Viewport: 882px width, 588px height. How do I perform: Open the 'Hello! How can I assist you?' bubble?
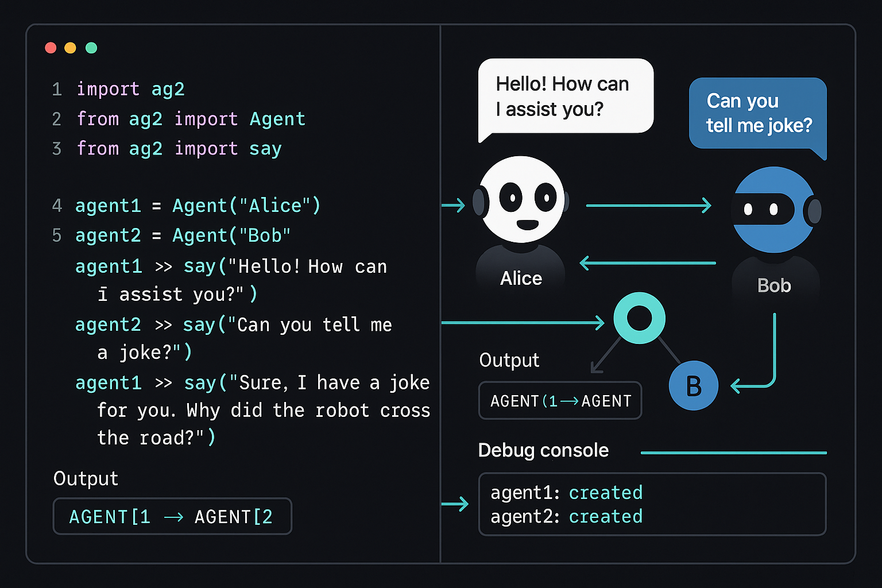click(x=566, y=99)
